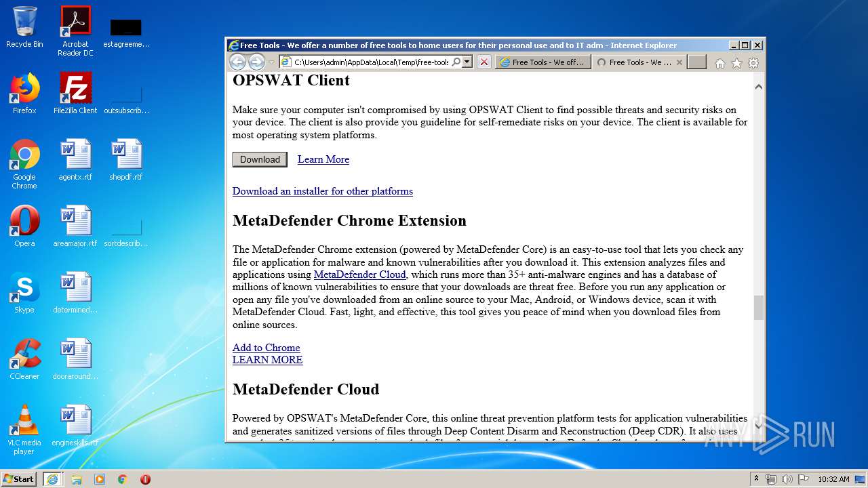
Task: Select the FileZilla Client desktop shortcut
Action: click(75, 94)
